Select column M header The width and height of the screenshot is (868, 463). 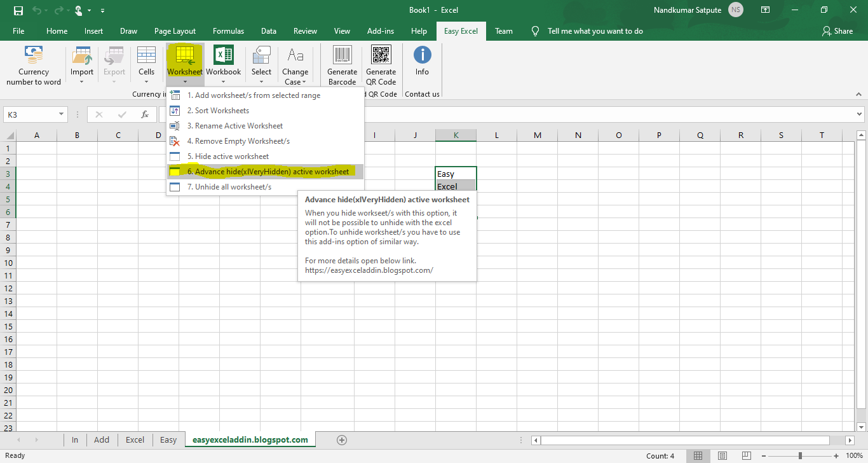click(538, 135)
